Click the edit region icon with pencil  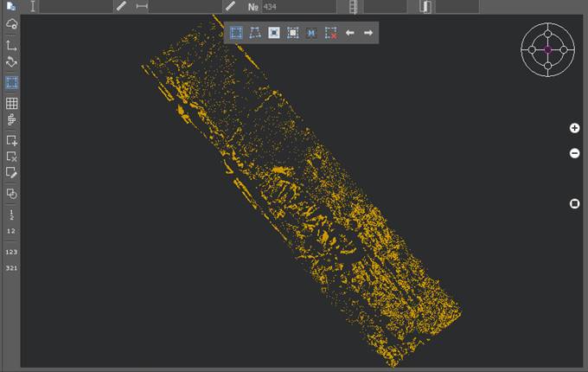[11, 172]
